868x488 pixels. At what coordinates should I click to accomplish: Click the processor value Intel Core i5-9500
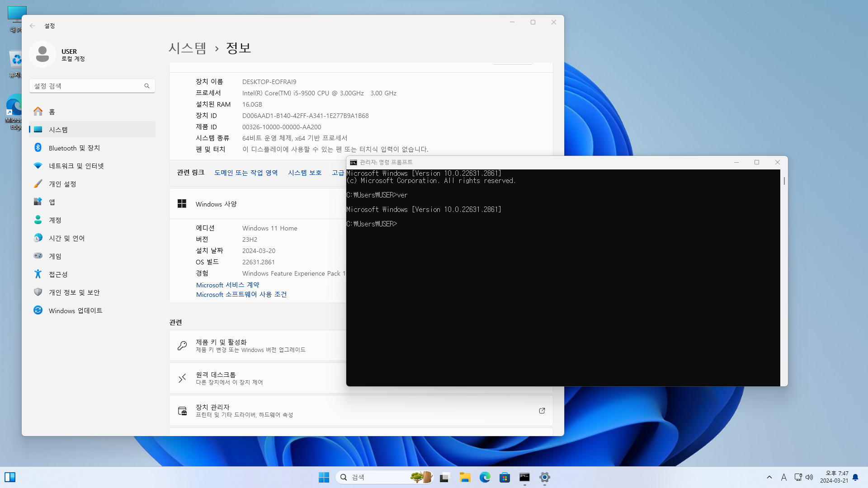319,93
